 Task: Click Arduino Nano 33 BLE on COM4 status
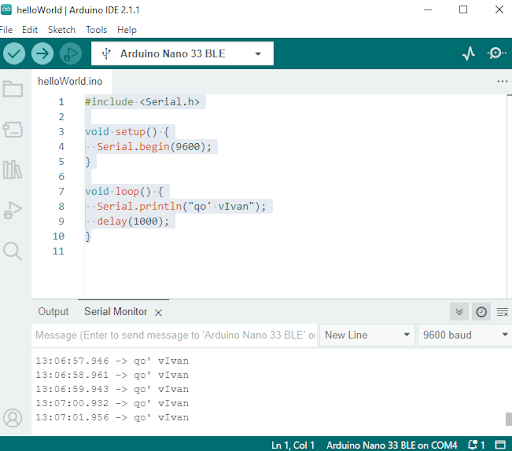(392, 445)
